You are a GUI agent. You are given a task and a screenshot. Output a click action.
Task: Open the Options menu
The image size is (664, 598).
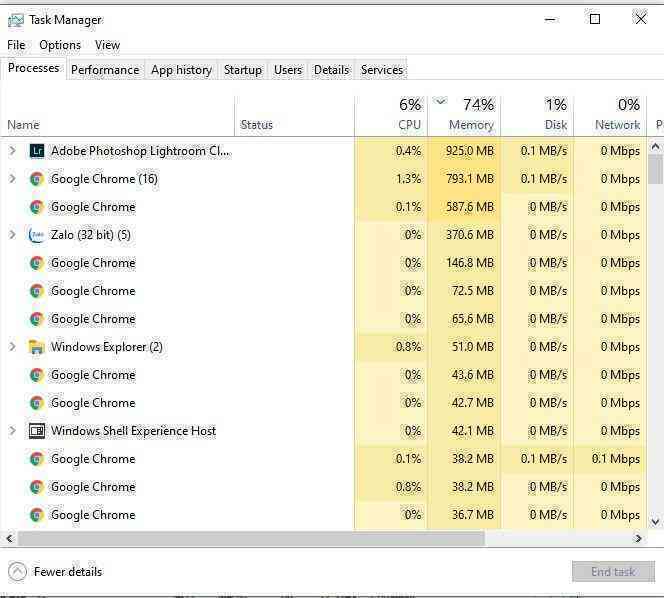point(60,45)
